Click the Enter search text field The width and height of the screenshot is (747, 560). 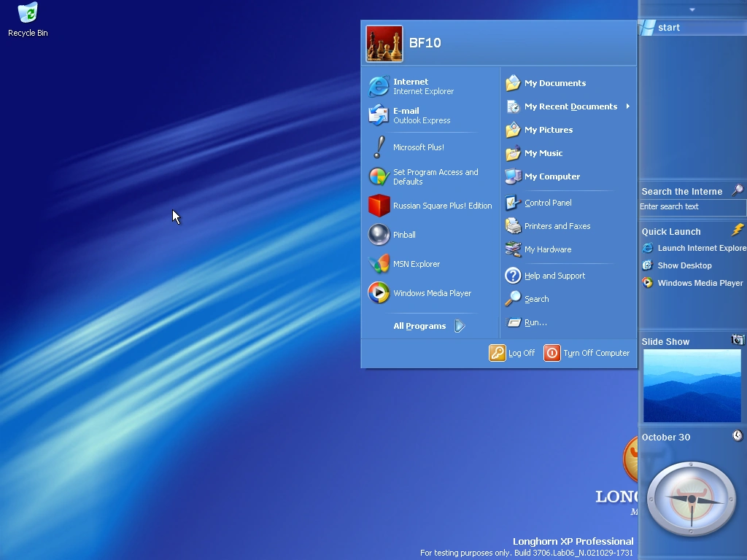click(x=693, y=206)
